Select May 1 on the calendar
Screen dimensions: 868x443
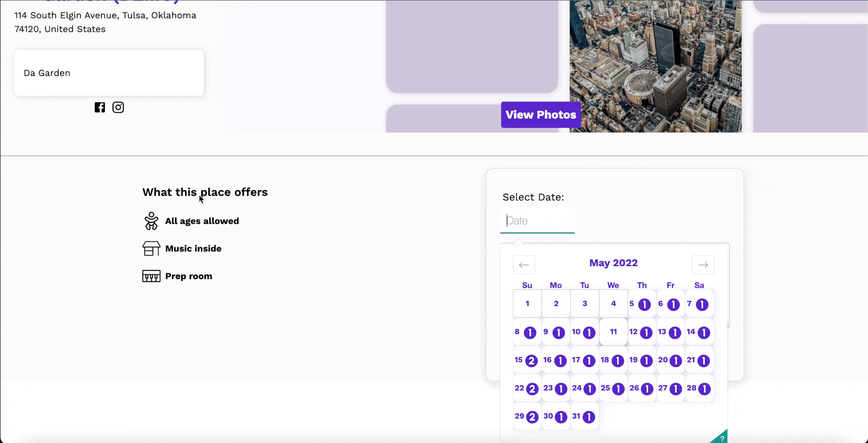[x=527, y=304]
